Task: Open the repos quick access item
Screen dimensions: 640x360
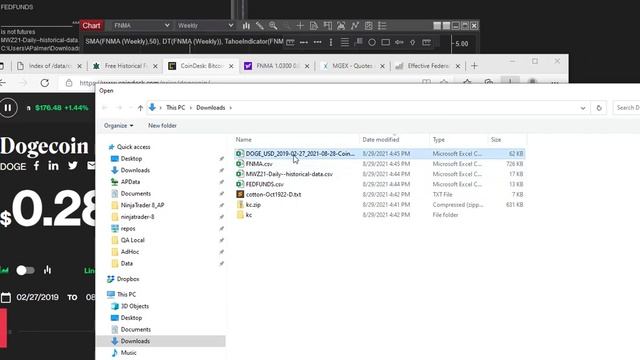Action: pyautogui.click(x=128, y=229)
